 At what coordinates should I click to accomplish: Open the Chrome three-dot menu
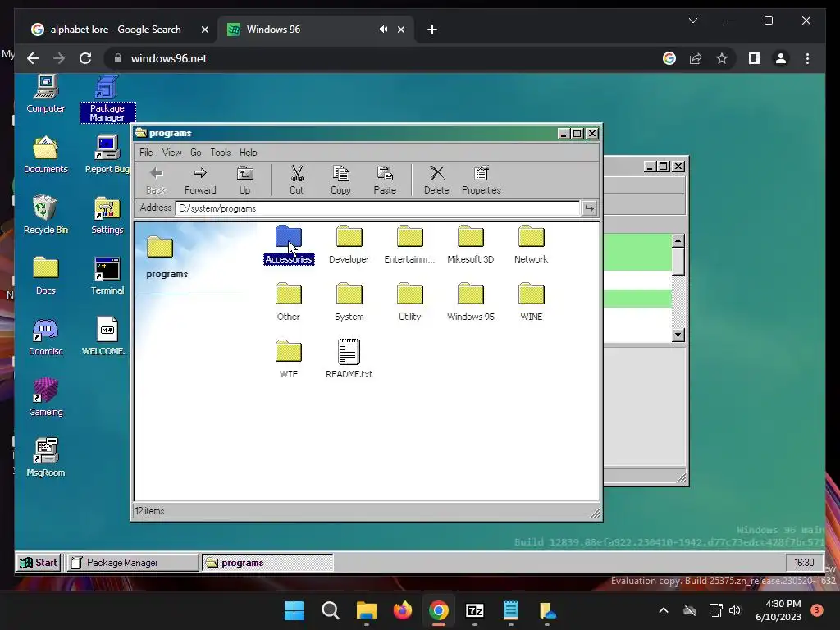(x=807, y=58)
